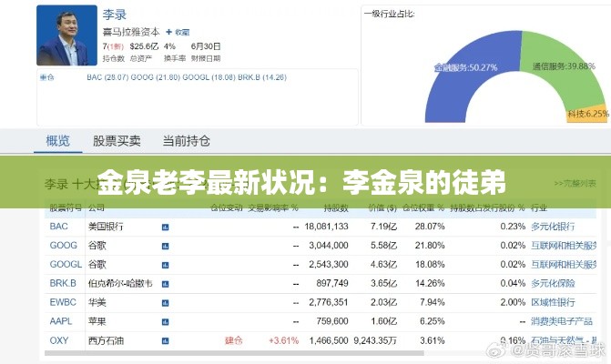Open 多元化保险 industry link
Screen dimensions: 611x364
[553, 283]
